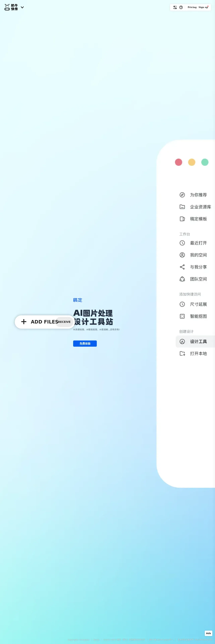The height and width of the screenshot is (644, 215).
Task: Open the Terms footer link
Action: 96,640
